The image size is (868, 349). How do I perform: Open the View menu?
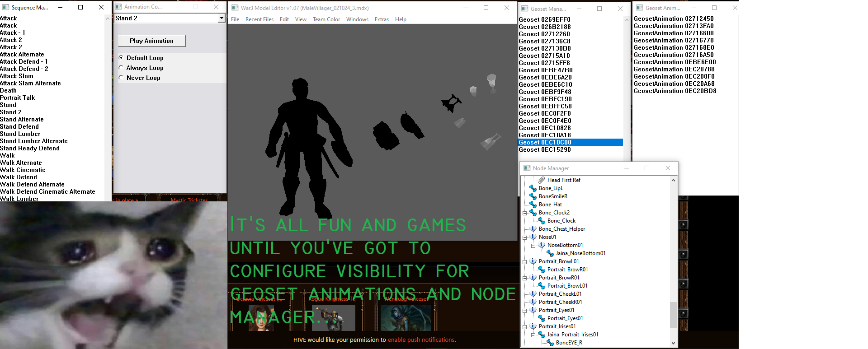301,19
